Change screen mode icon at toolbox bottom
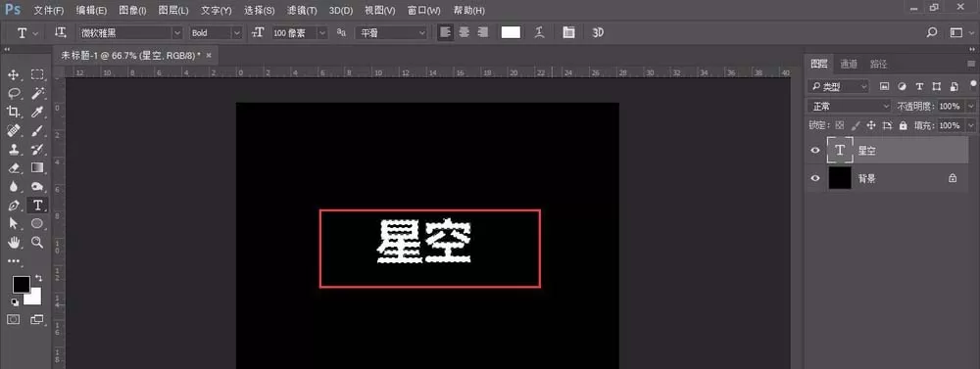 click(x=37, y=319)
